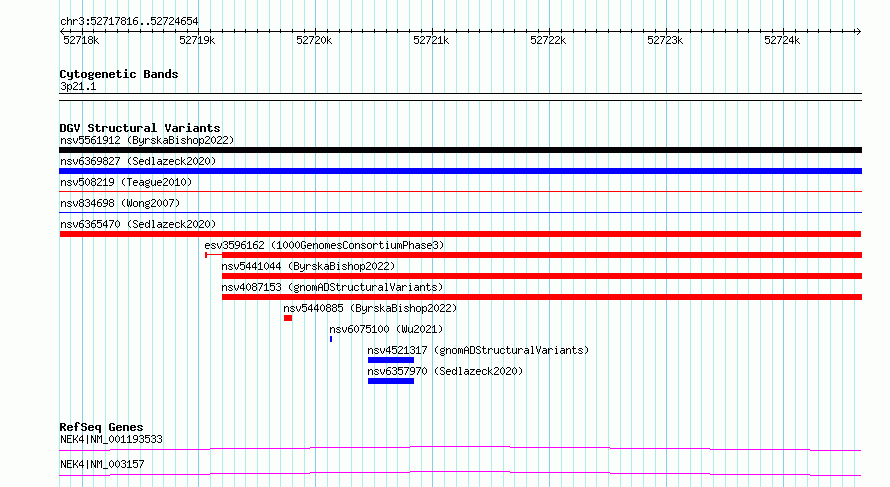Viewport: 890px width, 487px height.
Task: Open label esv3596162 (1000GenomesConsortiumPhase3)
Action: point(324,245)
